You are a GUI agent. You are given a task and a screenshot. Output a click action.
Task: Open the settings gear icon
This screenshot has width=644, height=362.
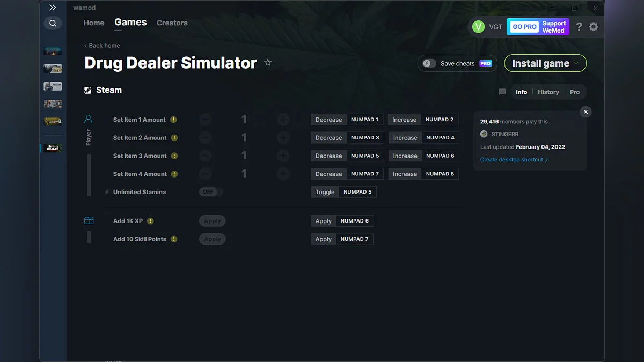coord(594,27)
